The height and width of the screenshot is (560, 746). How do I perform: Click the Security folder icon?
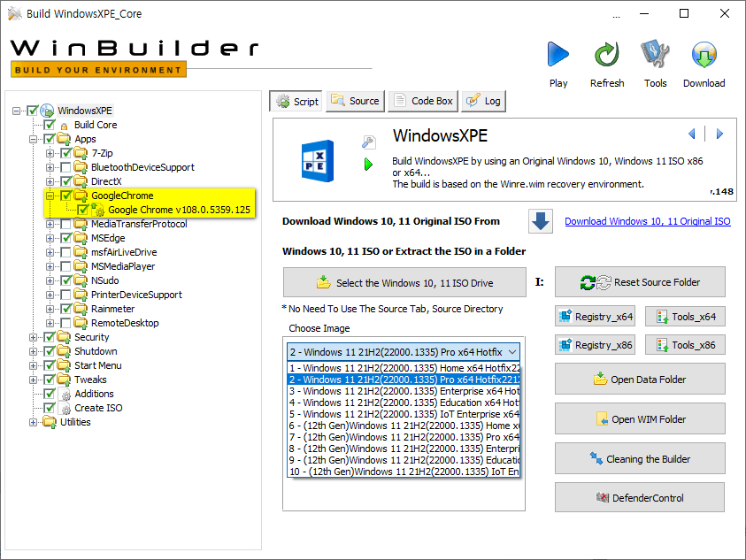tap(64, 337)
